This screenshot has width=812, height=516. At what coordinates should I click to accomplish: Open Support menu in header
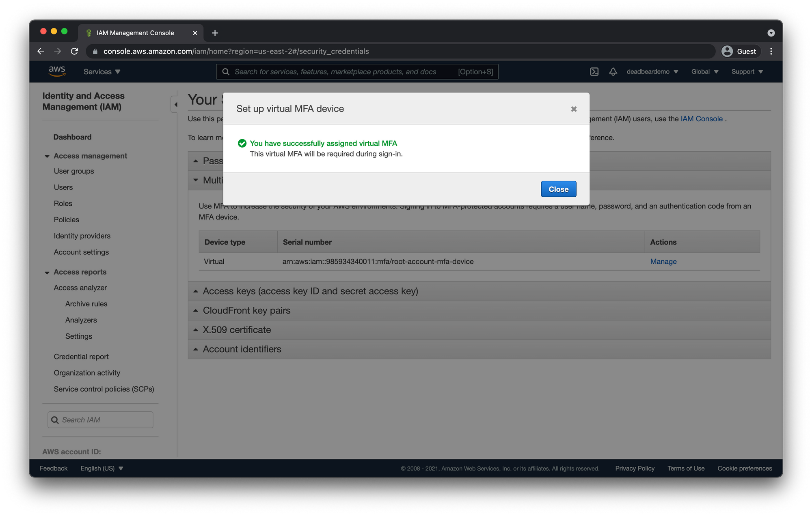click(x=747, y=72)
